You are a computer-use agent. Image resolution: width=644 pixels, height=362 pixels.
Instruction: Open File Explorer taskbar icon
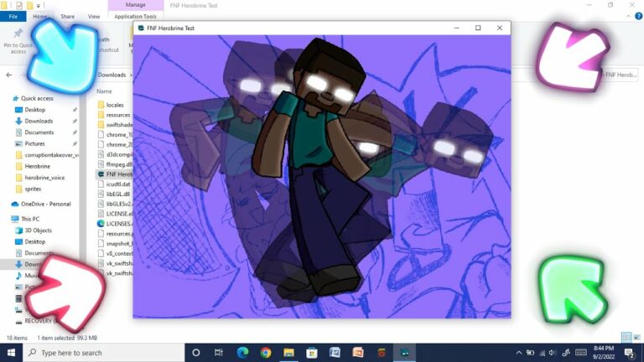(288, 353)
